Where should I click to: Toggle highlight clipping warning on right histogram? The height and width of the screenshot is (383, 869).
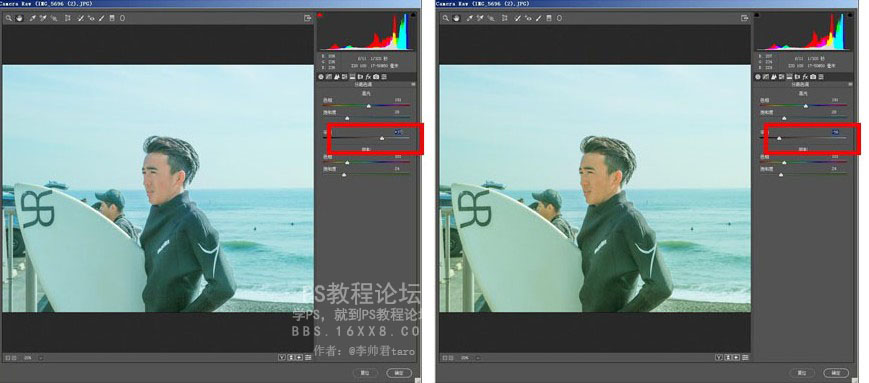point(850,15)
